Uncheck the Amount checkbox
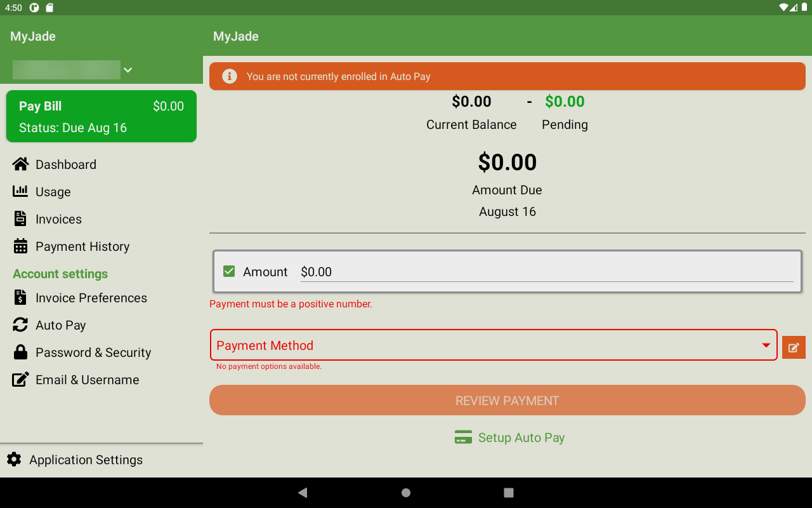Viewport: 812px width, 508px height. (229, 271)
